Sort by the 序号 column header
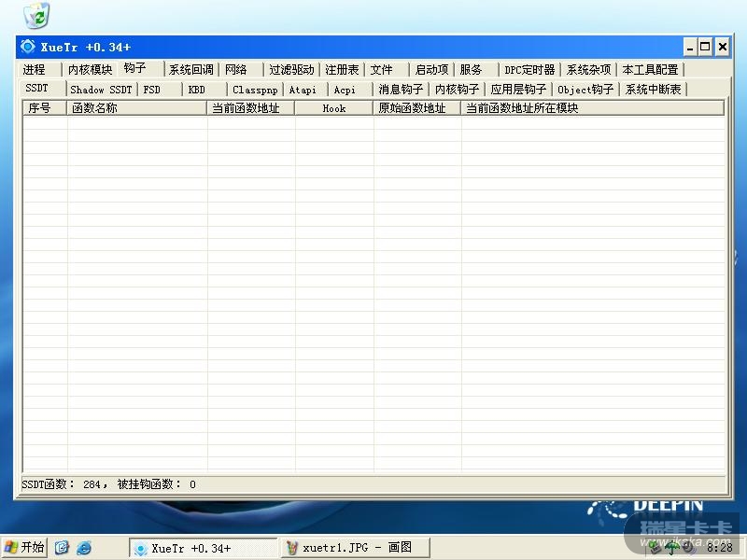747x560 pixels. 45,108
